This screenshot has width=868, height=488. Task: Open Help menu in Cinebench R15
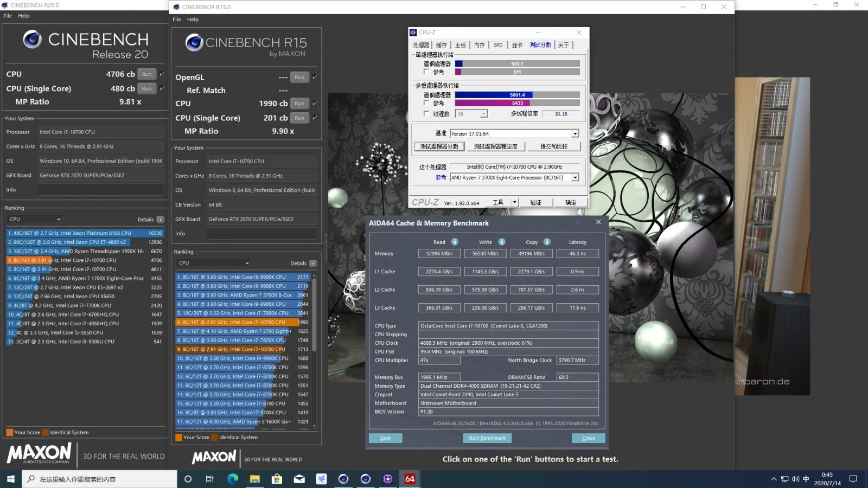pyautogui.click(x=193, y=20)
